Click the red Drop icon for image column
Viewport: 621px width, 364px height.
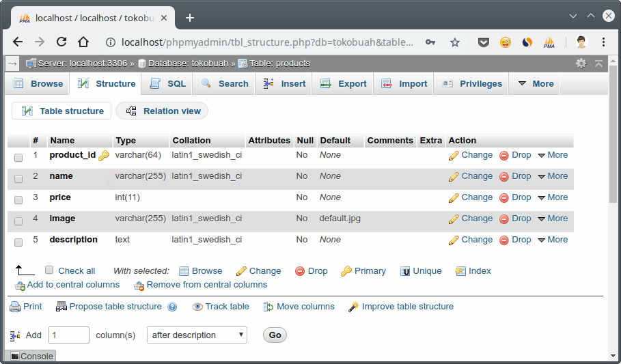[x=504, y=219]
